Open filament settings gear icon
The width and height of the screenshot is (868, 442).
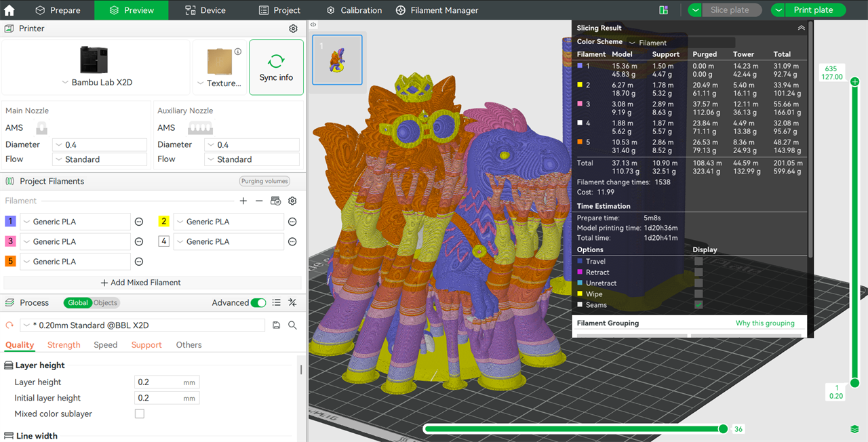click(292, 201)
